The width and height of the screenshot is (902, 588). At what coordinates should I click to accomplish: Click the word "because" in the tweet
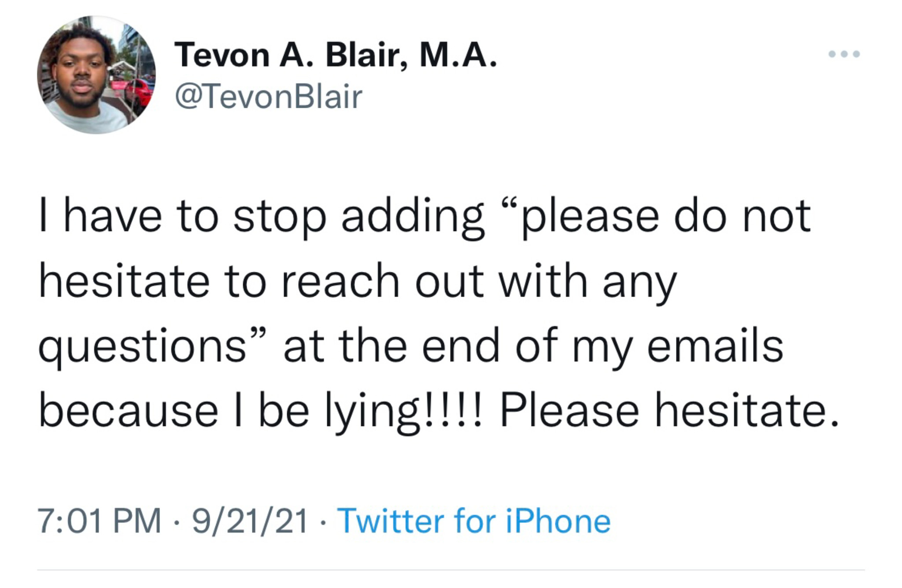[x=128, y=411]
